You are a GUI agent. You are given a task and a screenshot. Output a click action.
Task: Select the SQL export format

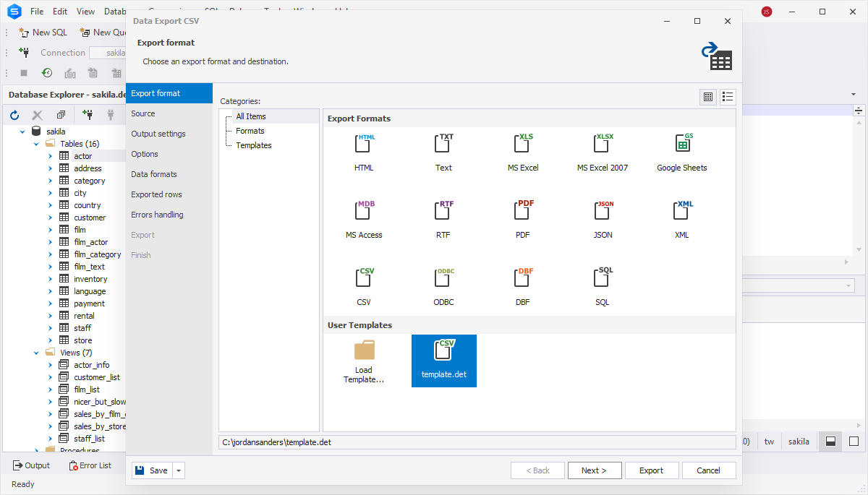602,280
